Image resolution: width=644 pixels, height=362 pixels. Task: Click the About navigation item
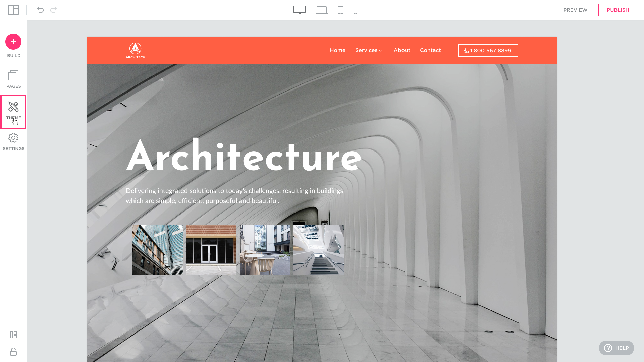402,50
